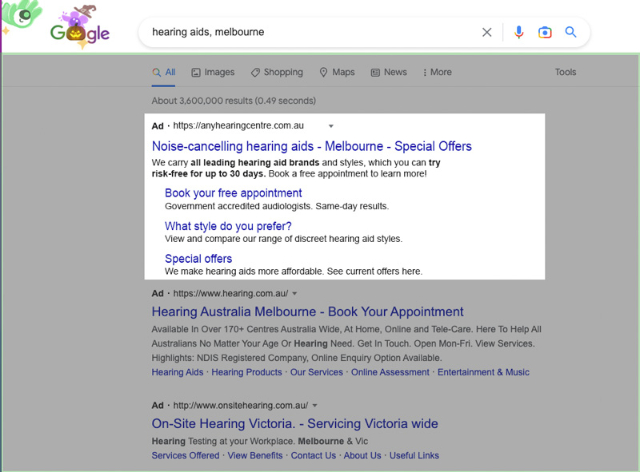
Task: Clear the search box with X icon
Action: coord(487,32)
